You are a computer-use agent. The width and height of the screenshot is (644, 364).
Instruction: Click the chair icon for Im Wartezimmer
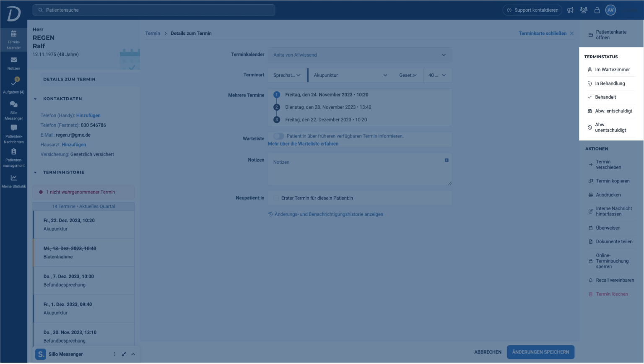tap(589, 70)
